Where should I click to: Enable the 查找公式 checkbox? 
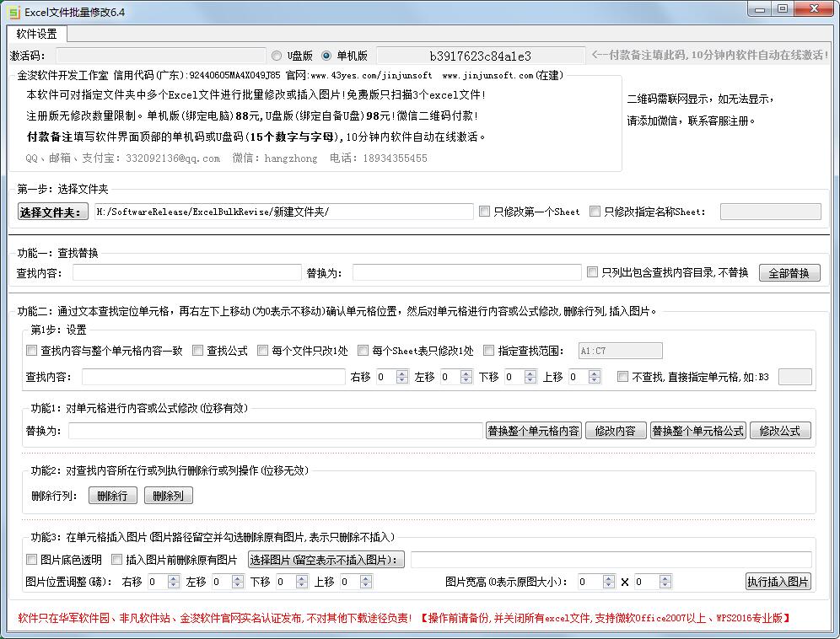click(197, 350)
